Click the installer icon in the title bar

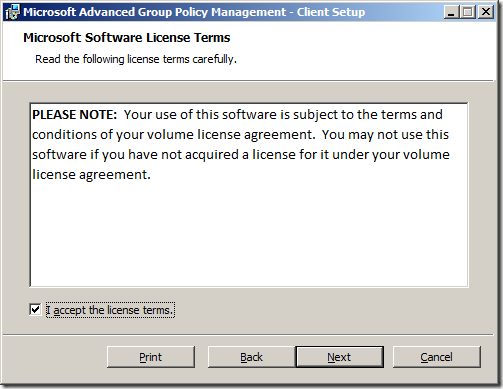click(13, 12)
